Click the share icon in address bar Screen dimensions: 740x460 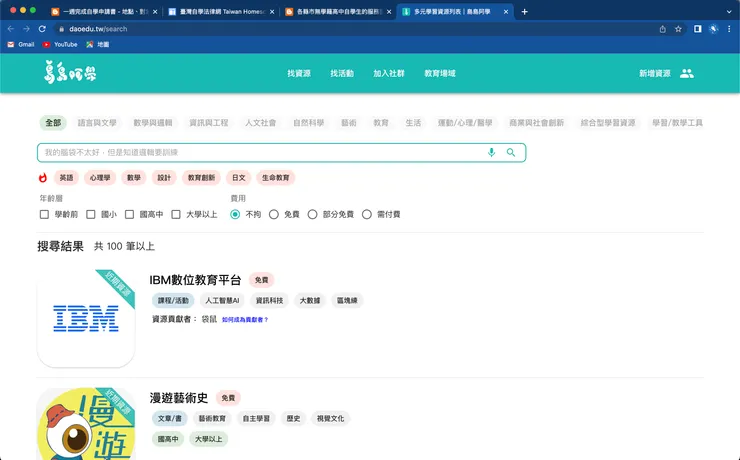click(663, 29)
